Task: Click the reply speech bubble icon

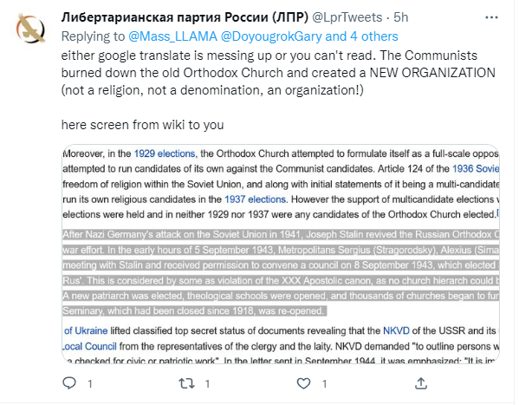Action: [x=69, y=383]
